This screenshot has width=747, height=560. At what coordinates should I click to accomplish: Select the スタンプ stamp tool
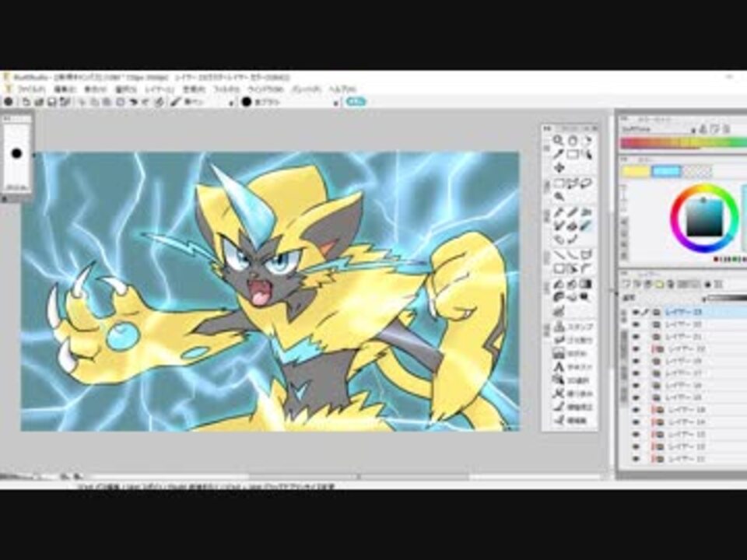point(573,327)
